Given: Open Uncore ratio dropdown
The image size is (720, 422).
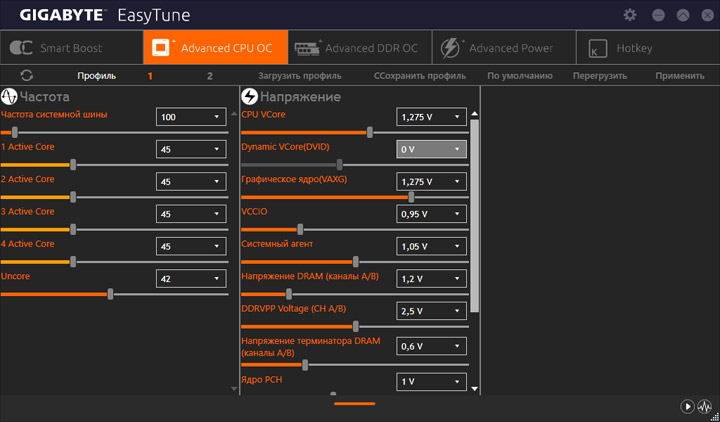Looking at the screenshot, I should 191,278.
